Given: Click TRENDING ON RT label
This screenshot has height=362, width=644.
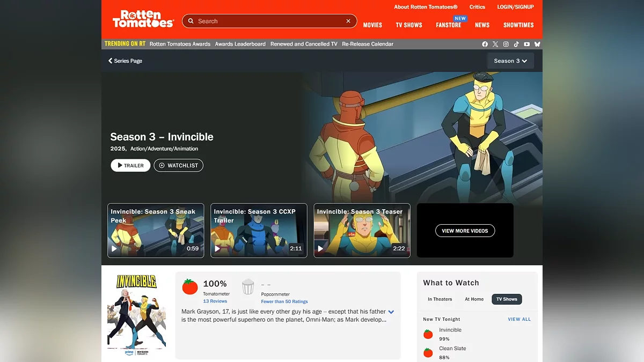Looking at the screenshot, I should (125, 44).
